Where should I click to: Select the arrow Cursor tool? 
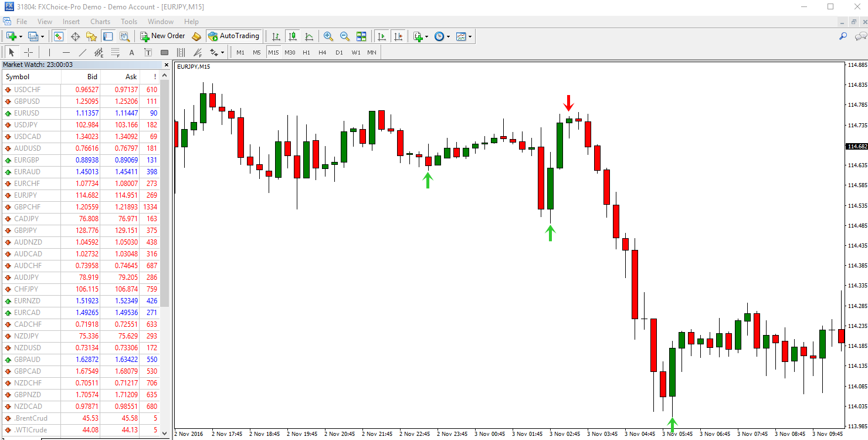(x=12, y=52)
